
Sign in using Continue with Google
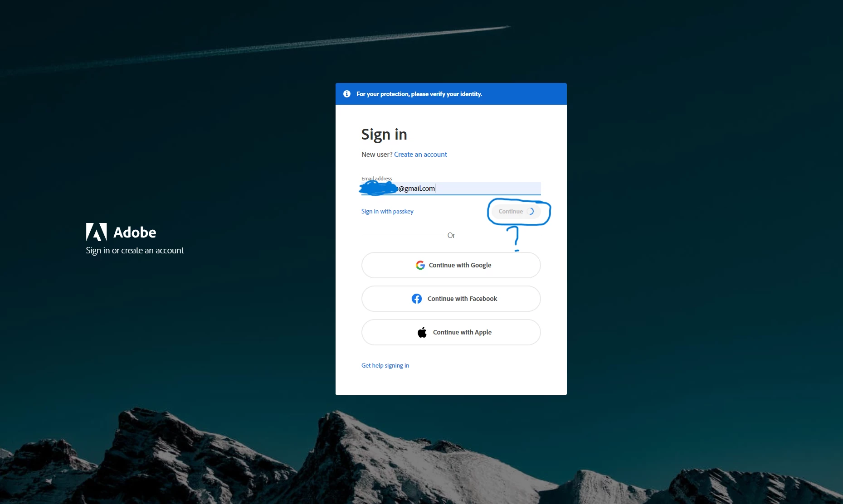tap(451, 265)
